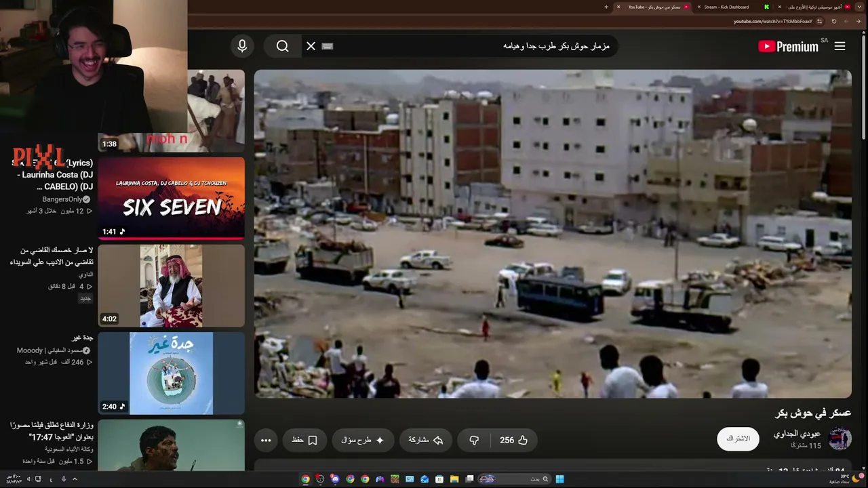Save video with the حفظ button
Screen dimensions: 868x488
[304, 440]
